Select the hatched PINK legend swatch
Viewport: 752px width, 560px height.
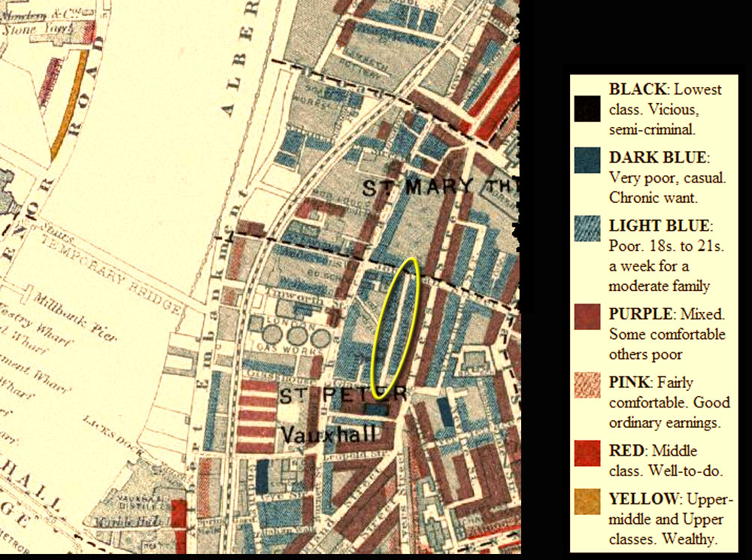point(587,385)
